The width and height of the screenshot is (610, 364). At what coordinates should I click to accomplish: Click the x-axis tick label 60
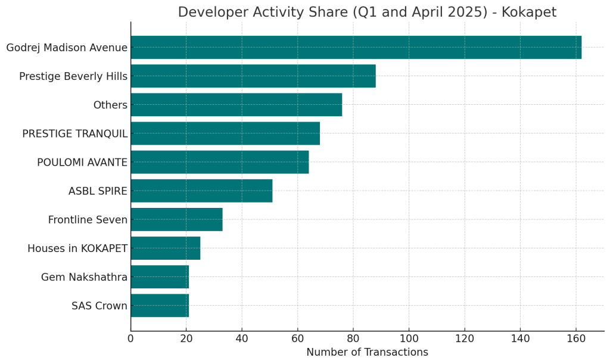click(298, 339)
